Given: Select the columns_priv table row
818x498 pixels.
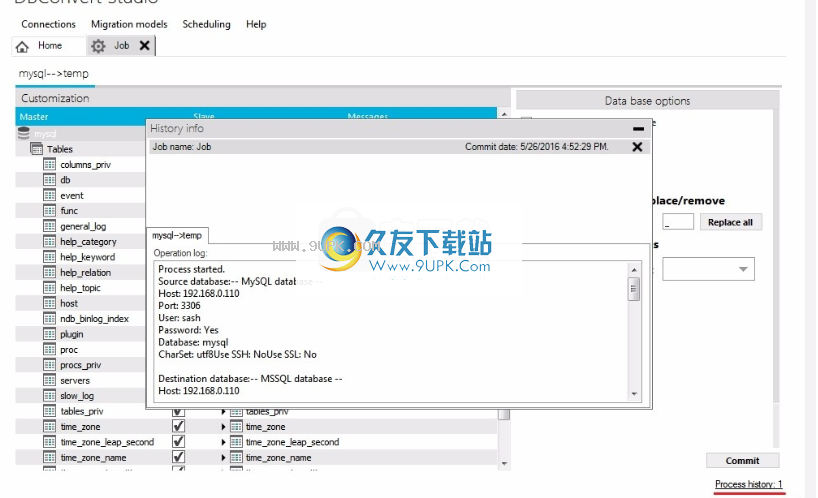Looking at the screenshot, I should pyautogui.click(x=80, y=164).
